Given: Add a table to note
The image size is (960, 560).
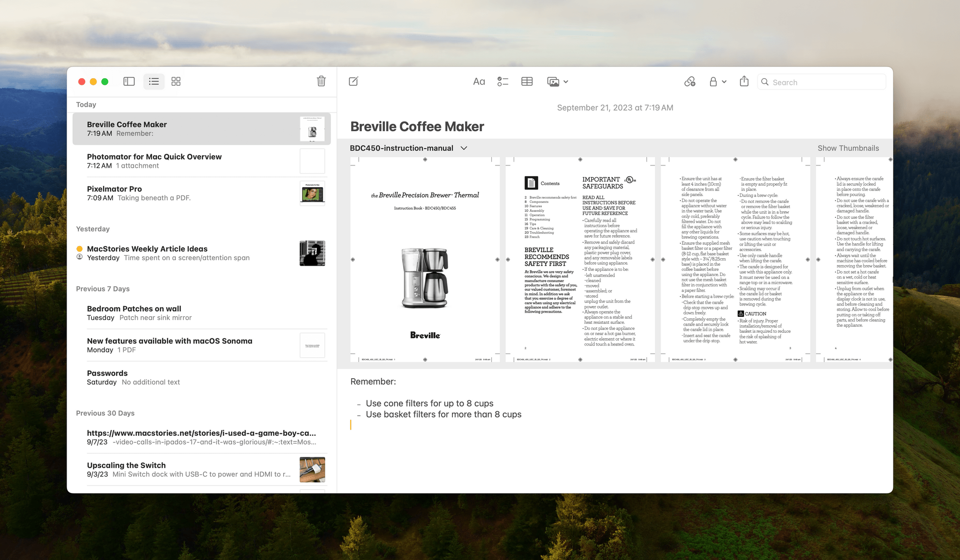Looking at the screenshot, I should tap(527, 82).
